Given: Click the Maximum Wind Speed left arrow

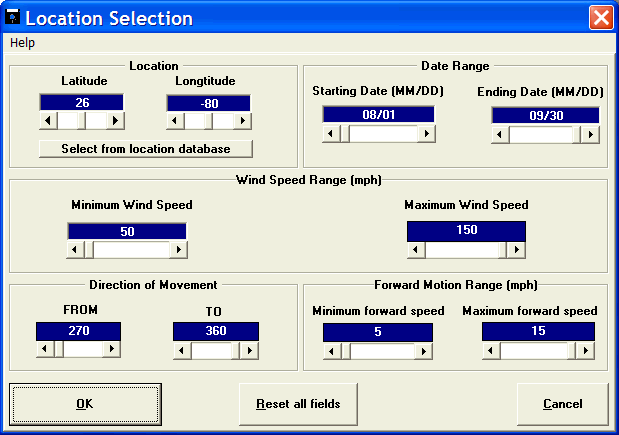Looking at the screenshot, I should coord(417,250).
